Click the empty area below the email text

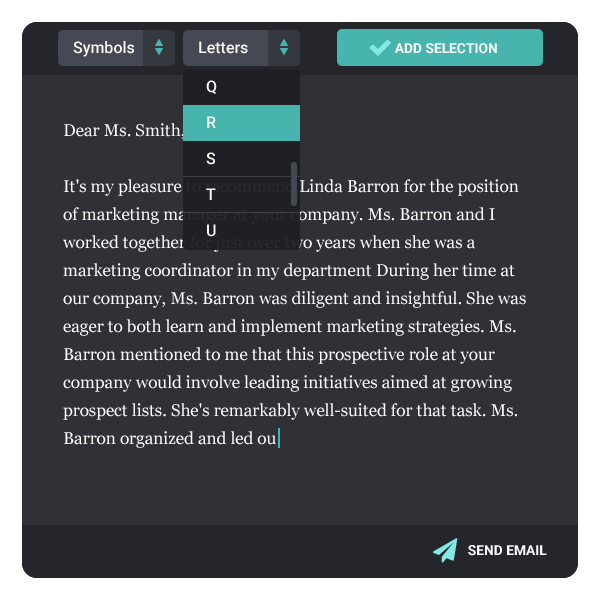(300, 488)
